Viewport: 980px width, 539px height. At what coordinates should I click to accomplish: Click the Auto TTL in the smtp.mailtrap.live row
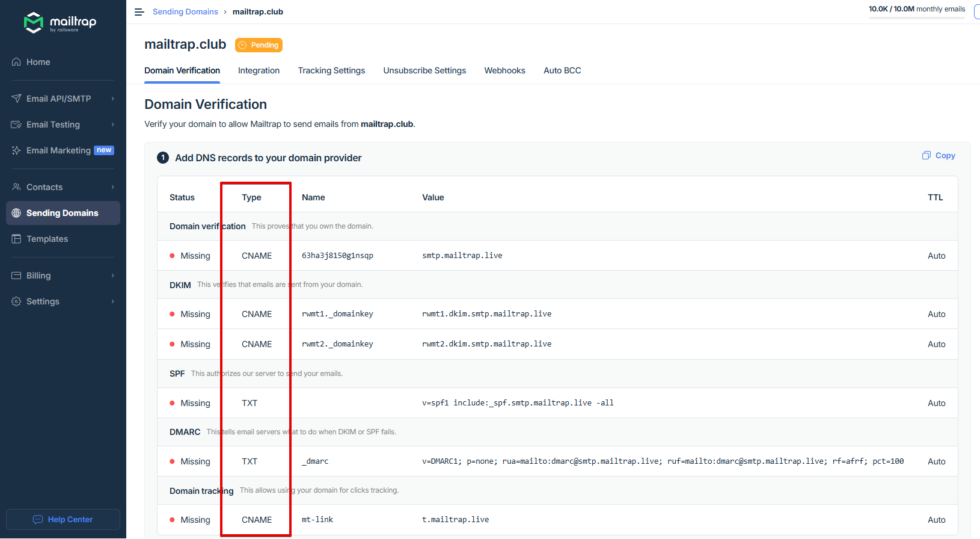(937, 256)
